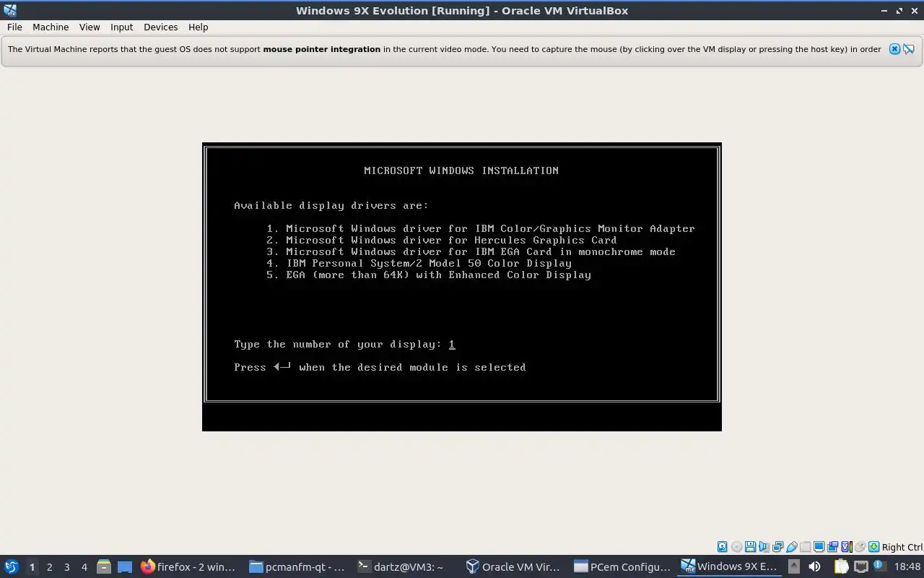The image size is (924, 578).
Task: Switch to the pcmanfm-qt taskbar entry
Action: point(297,566)
